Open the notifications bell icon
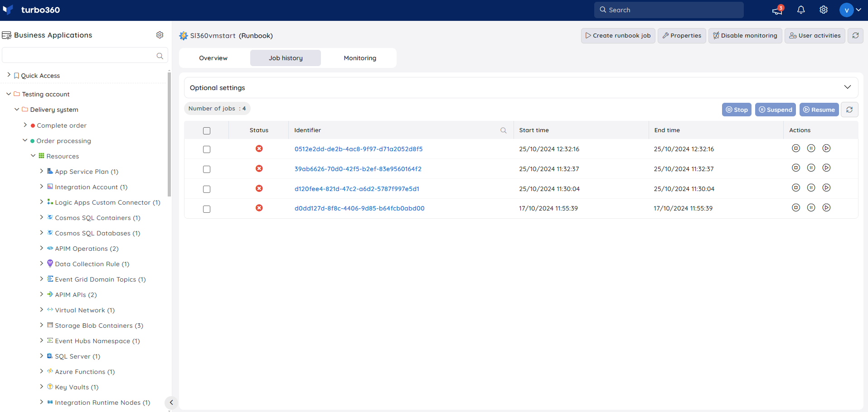 [x=801, y=10]
